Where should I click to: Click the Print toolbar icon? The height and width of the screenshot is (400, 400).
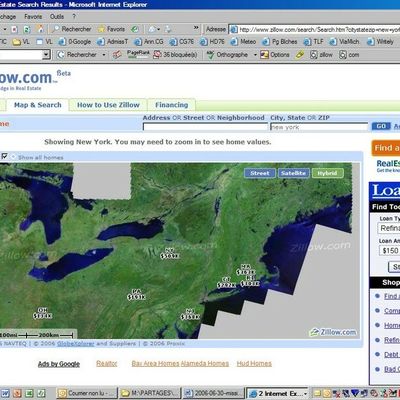(x=168, y=29)
